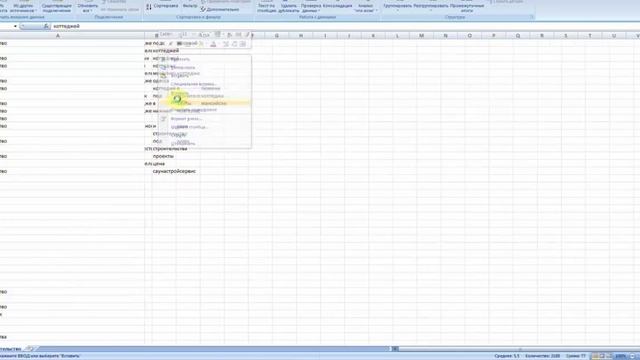Choose Ширина столбца in context menu
The width and height of the screenshot is (640, 360).
tap(205, 127)
